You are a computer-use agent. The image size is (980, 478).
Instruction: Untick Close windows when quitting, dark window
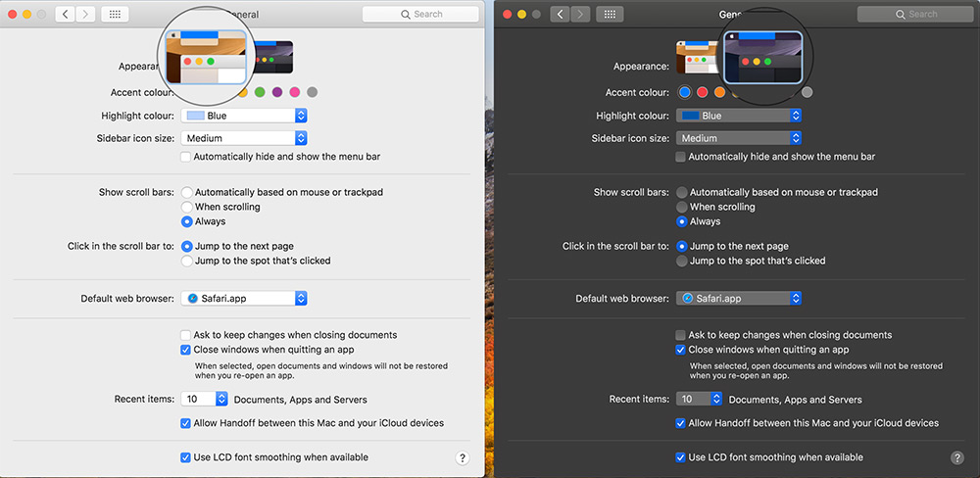coord(680,350)
